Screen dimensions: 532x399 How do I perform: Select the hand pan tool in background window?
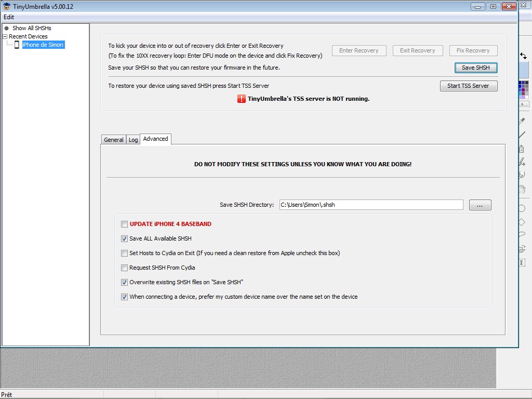[x=522, y=189]
